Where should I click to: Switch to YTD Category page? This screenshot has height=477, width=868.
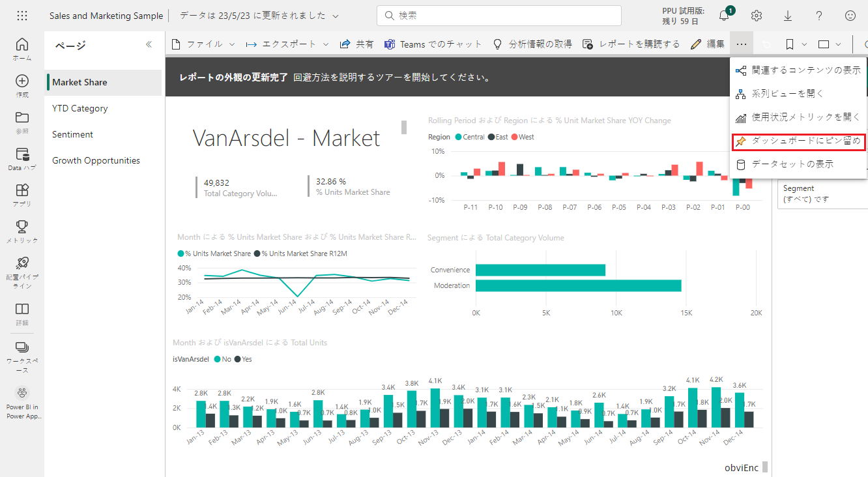tap(104, 108)
